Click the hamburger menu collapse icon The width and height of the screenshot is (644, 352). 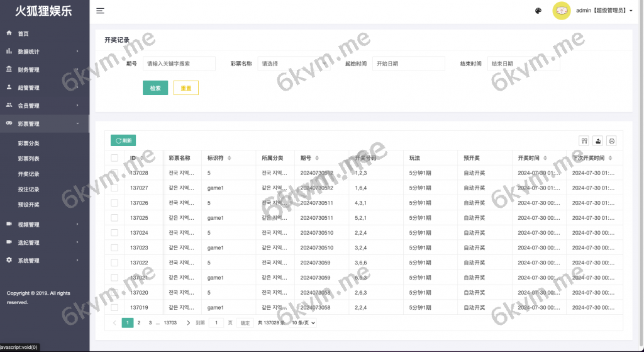tap(101, 11)
